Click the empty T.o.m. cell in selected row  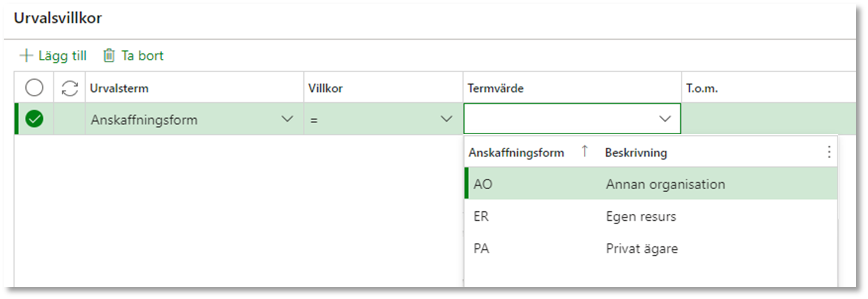(x=769, y=119)
